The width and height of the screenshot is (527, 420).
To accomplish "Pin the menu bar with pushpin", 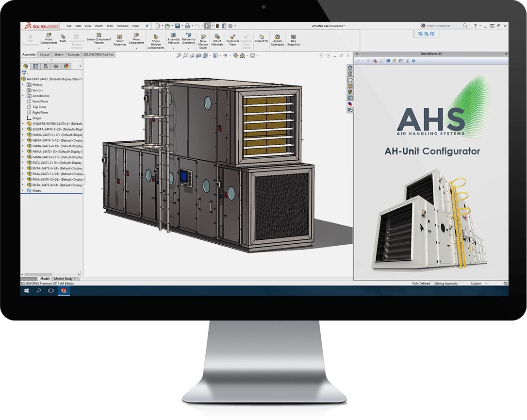I will point(147,26).
